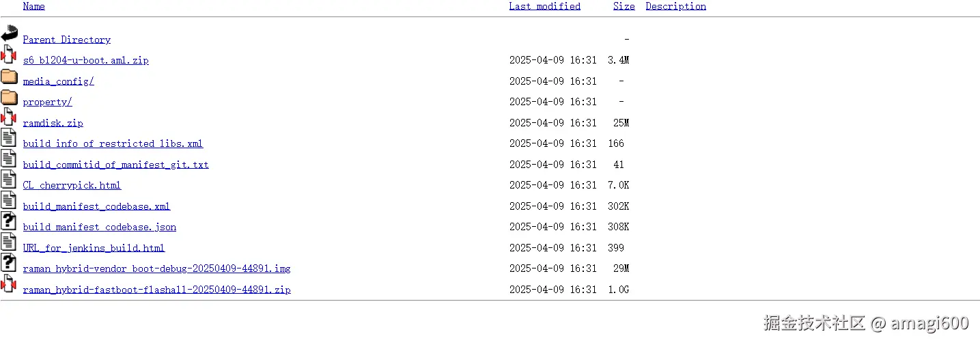The image size is (980, 345).
Task: Click the folder icon next to property/
Action: click(x=9, y=98)
